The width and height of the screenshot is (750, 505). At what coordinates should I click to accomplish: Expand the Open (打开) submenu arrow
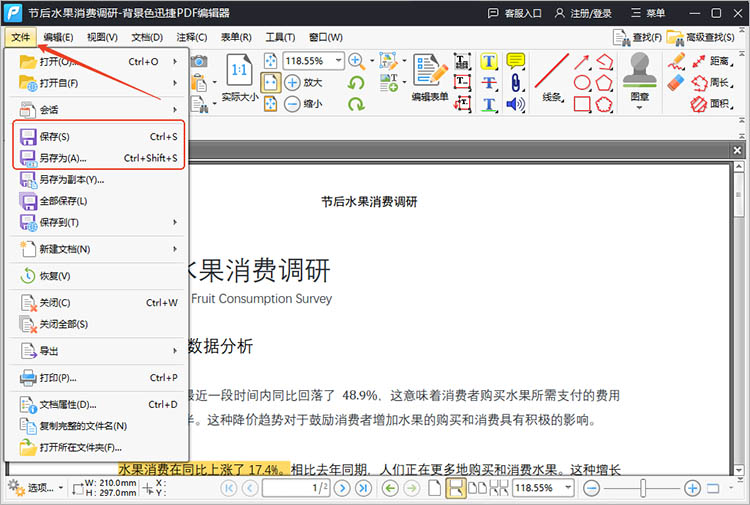(x=175, y=62)
